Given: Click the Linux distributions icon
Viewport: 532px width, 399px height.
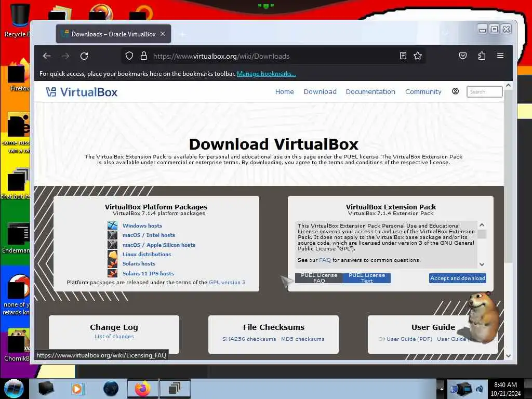Looking at the screenshot, I should click(112, 254).
